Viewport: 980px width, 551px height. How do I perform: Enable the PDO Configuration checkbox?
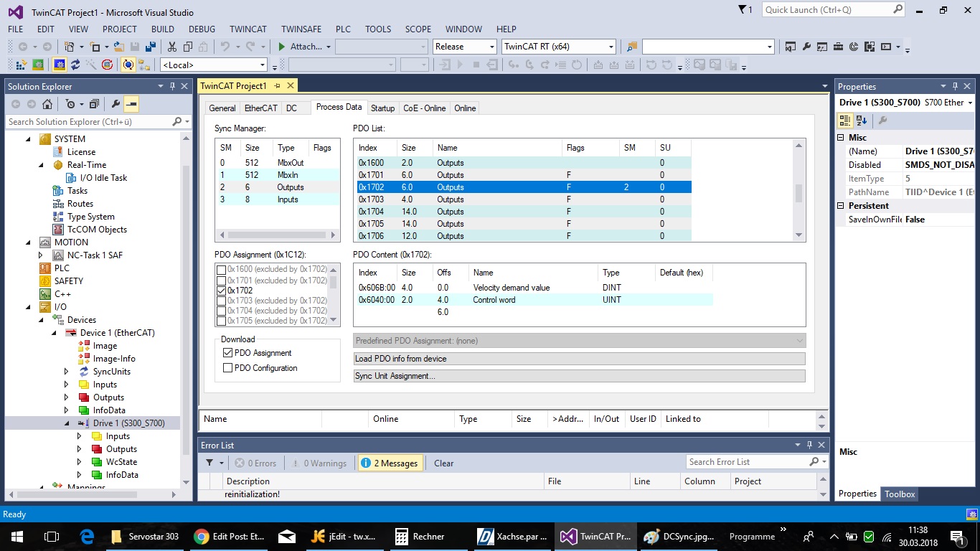(x=228, y=368)
